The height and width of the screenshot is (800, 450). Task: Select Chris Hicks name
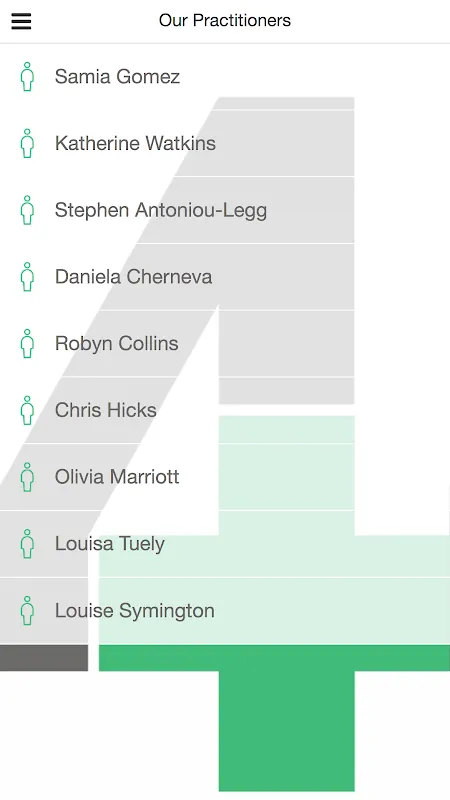[106, 410]
